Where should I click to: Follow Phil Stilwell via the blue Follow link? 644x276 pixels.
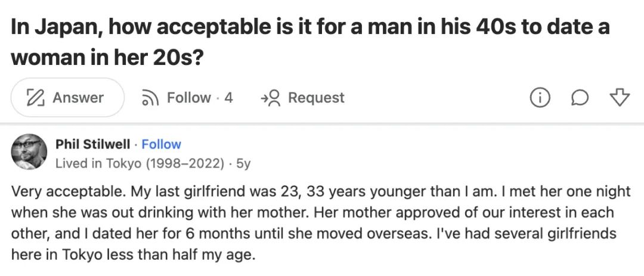click(x=161, y=144)
